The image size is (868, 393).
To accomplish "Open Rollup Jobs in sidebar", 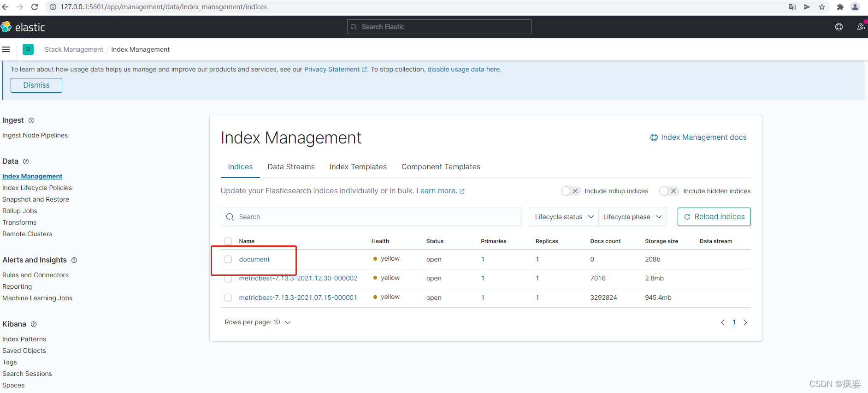I will coord(20,211).
